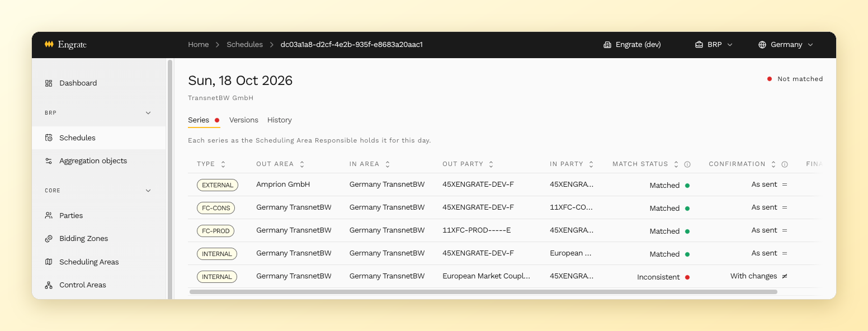Click As sent in FC-PROD row

[x=765, y=230]
